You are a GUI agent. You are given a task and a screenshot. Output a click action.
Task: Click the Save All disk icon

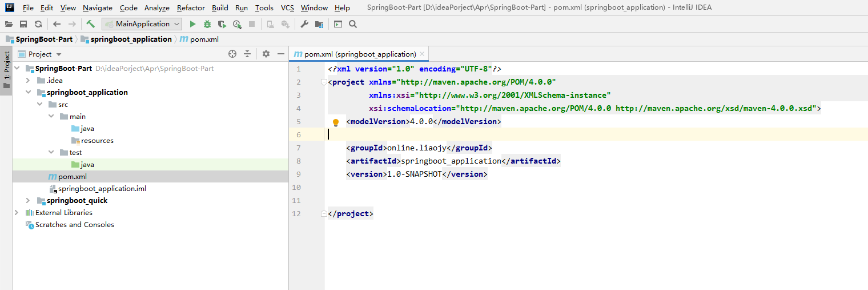pos(23,24)
